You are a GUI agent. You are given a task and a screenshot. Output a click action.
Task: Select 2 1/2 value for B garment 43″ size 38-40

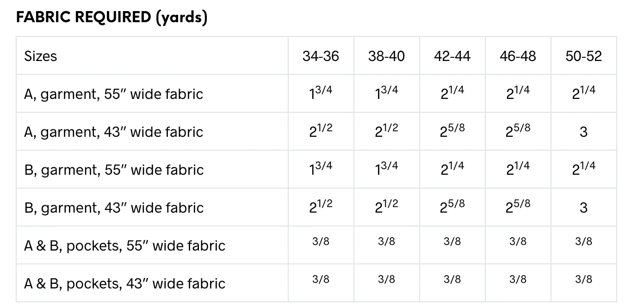(386, 206)
